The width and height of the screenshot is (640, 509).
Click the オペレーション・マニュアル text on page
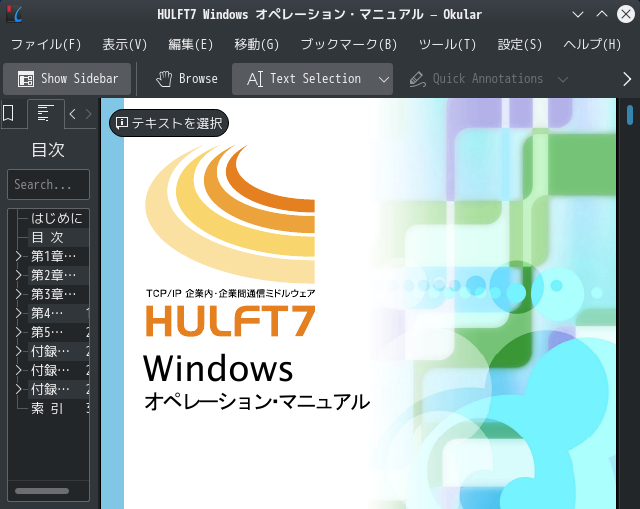coord(257,402)
